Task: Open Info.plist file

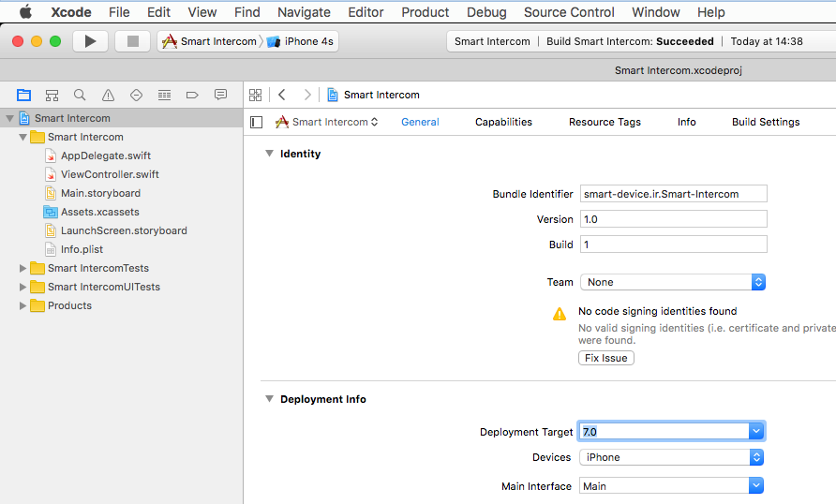Action: (82, 249)
